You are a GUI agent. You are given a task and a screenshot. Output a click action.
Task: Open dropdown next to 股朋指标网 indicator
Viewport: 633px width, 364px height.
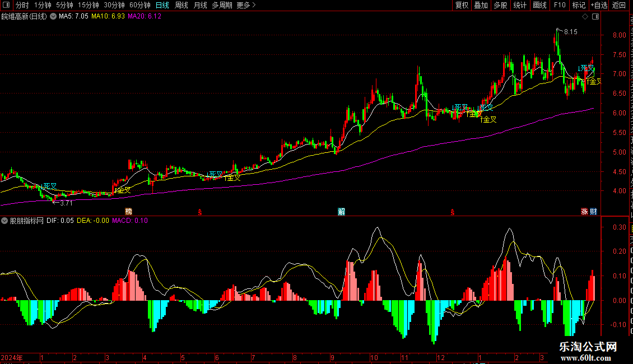pyautogui.click(x=4, y=221)
